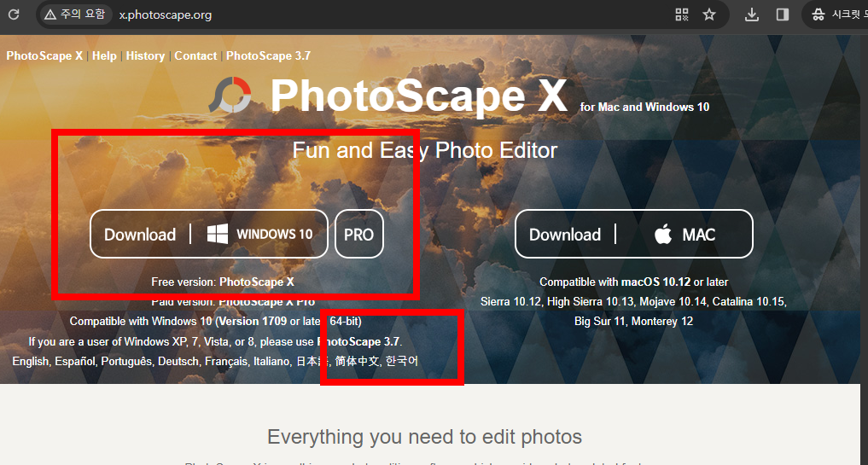Screen dimensions: 868x465
Task: Switch the language to English
Action: pos(32,362)
